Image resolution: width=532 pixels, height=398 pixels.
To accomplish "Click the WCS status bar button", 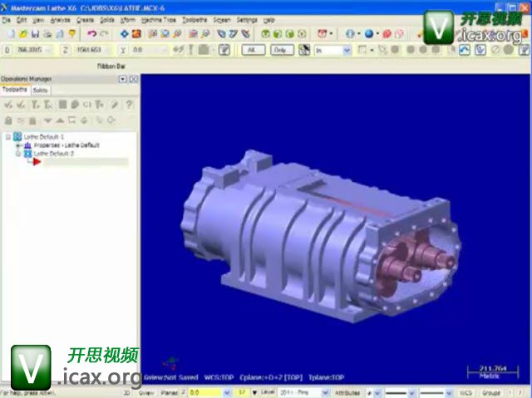I will pos(465,392).
